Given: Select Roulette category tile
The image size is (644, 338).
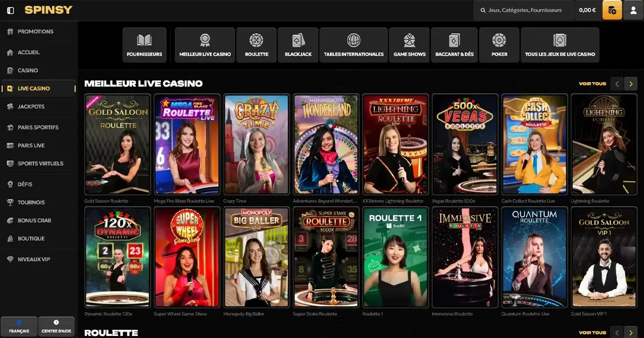Looking at the screenshot, I should pyautogui.click(x=257, y=46).
